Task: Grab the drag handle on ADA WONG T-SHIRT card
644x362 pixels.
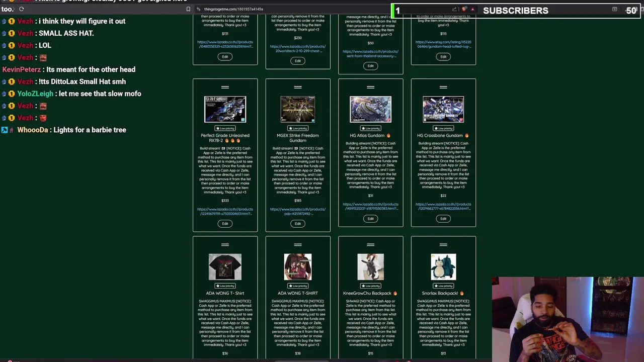Action: [298, 245]
